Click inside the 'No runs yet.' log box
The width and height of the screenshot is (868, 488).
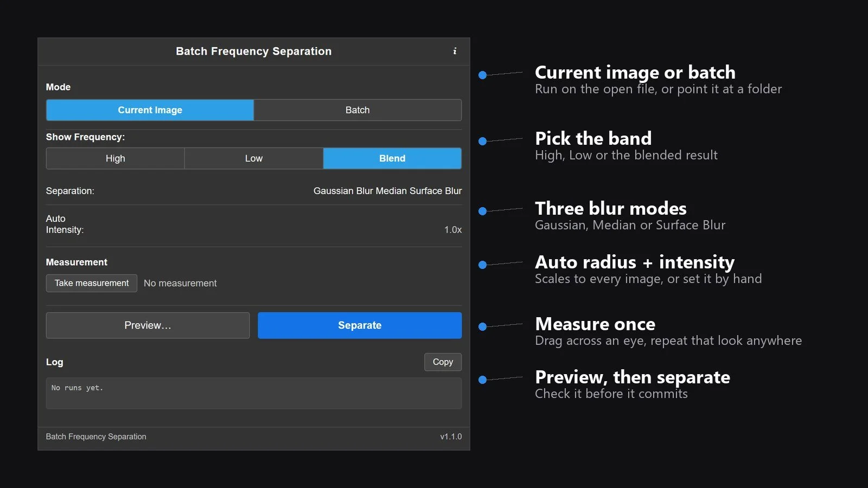point(254,393)
